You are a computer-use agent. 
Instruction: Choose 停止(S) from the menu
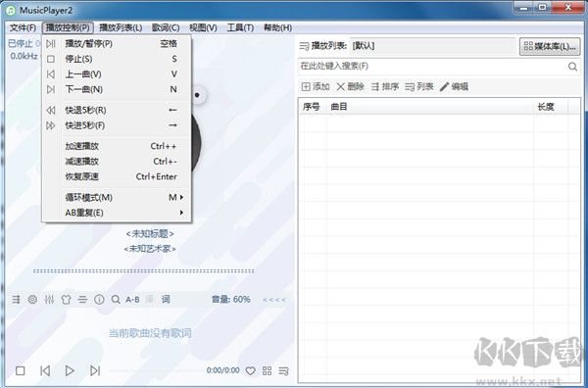117,59
